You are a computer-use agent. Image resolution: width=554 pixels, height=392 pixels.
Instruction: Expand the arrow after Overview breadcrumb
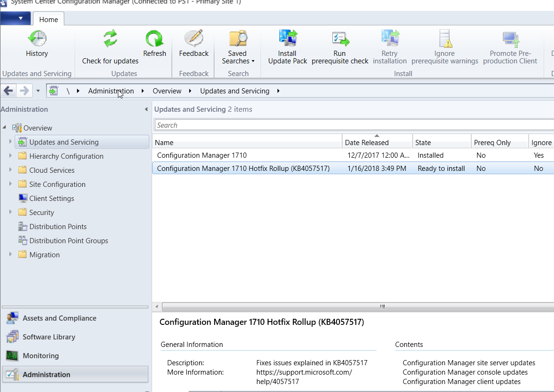coord(190,91)
